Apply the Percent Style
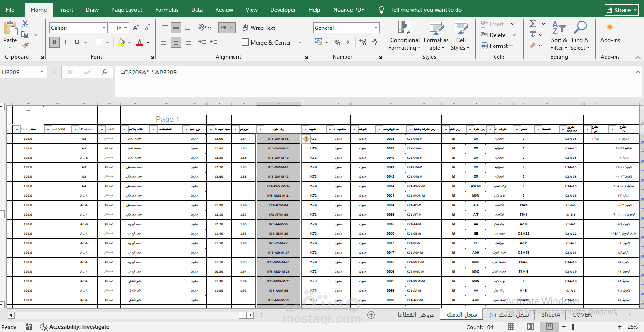The image size is (644, 332). tap(337, 43)
